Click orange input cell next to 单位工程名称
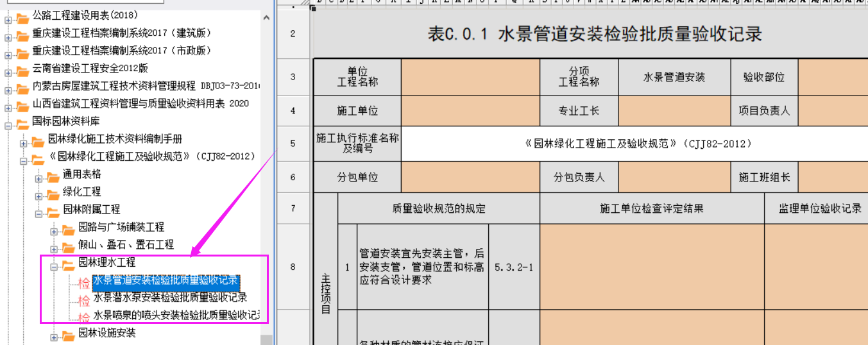This screenshot has height=345, width=868. coord(470,77)
